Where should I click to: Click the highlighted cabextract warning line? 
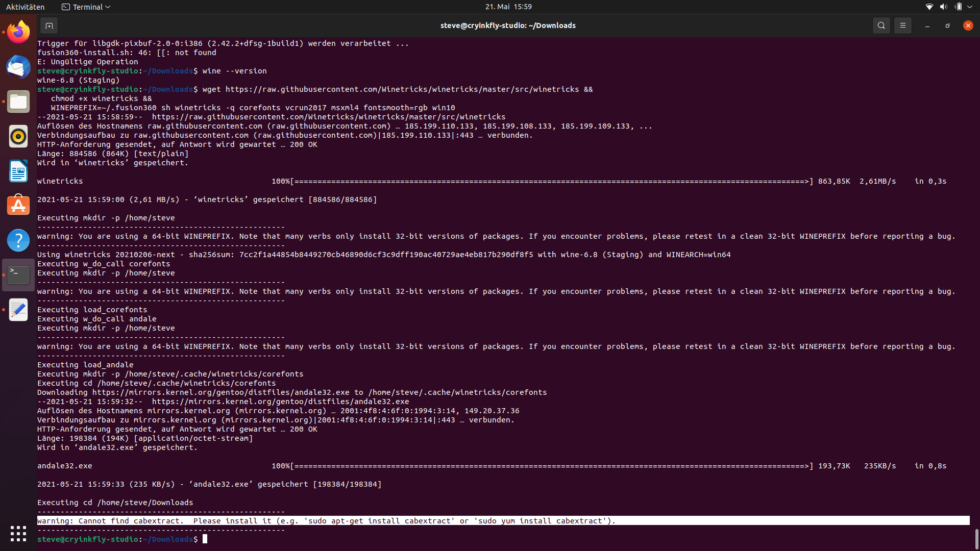(x=327, y=521)
